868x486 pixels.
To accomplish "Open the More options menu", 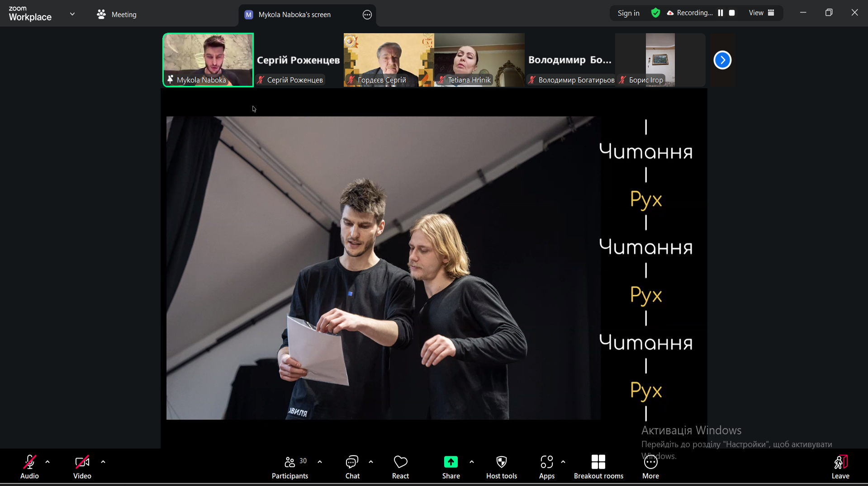I will coord(650,467).
